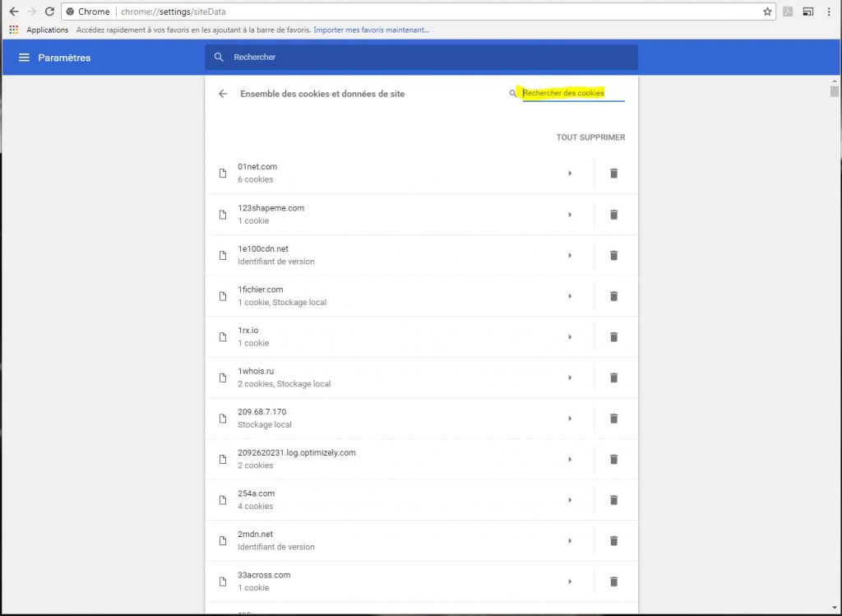Remove 1fichier.com data via trash icon

click(x=613, y=296)
